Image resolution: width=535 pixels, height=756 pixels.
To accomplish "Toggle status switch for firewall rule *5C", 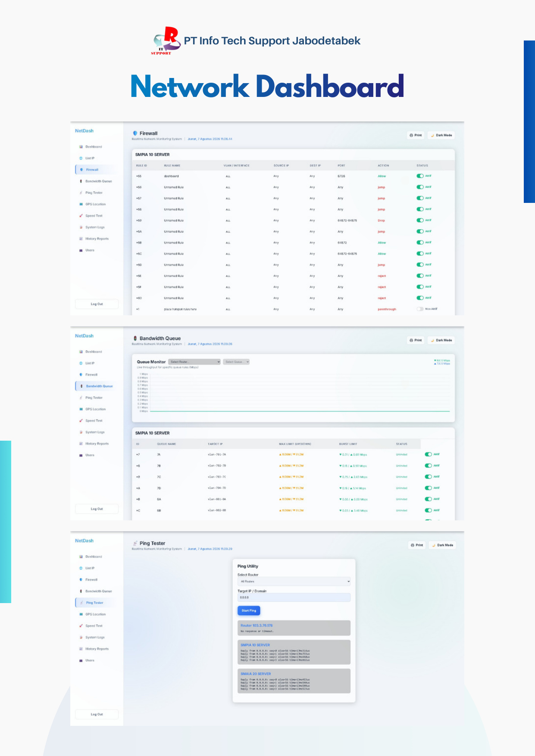I will pos(420,253).
